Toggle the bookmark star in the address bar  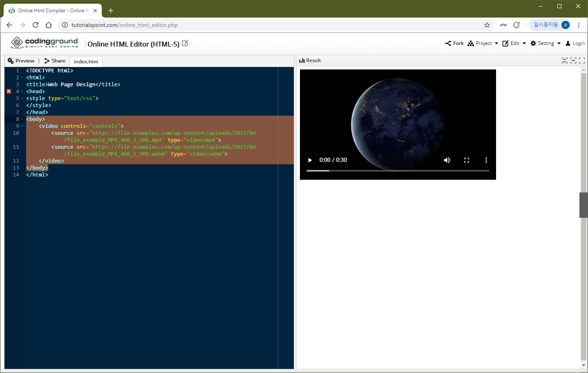coord(487,25)
